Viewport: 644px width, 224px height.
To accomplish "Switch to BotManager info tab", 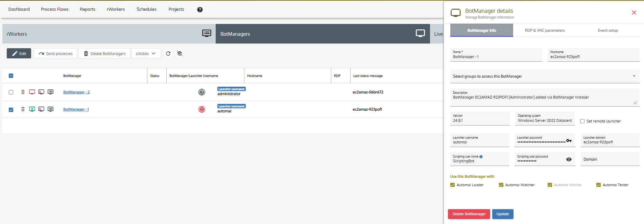I will click(481, 30).
